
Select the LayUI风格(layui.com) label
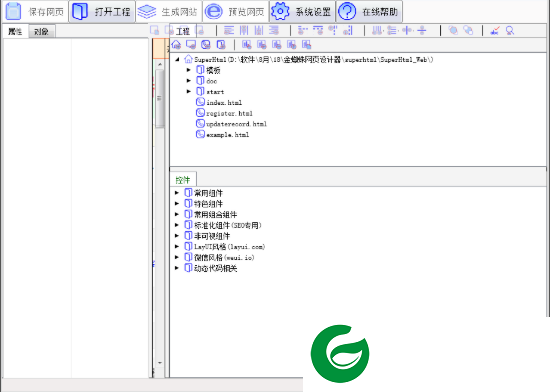pyautogui.click(x=230, y=247)
